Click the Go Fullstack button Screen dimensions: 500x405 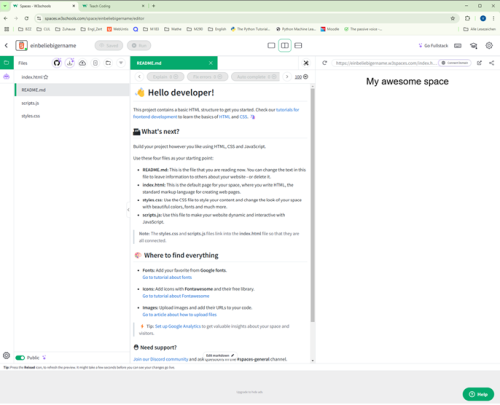pos(433,46)
